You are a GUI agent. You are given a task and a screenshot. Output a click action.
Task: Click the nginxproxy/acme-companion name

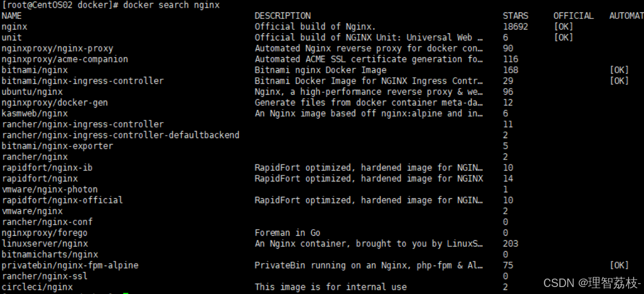(65, 59)
